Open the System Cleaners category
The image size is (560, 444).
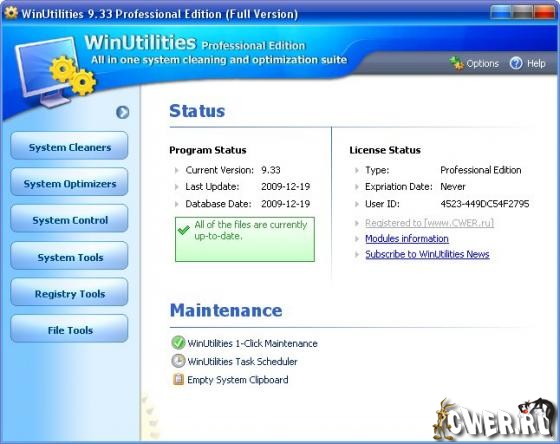69,145
